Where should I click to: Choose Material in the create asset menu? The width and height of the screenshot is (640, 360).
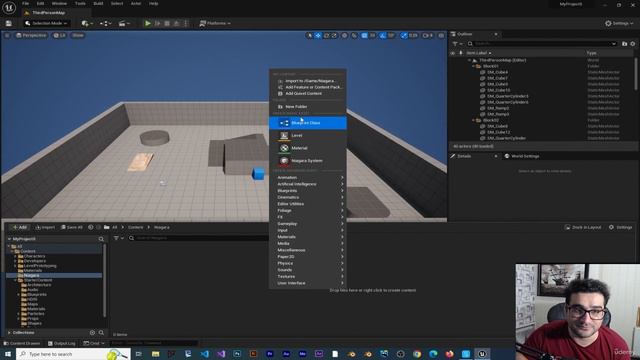(x=308, y=148)
